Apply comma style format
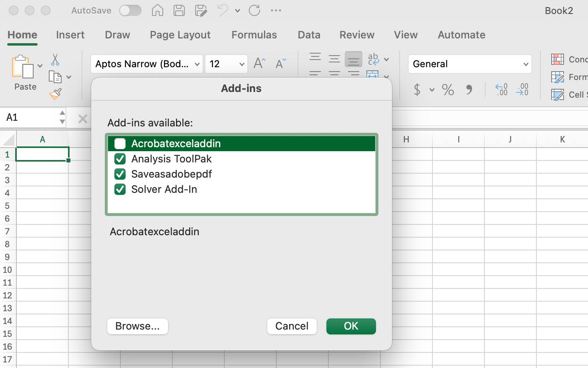588x368 pixels. pyautogui.click(x=469, y=90)
